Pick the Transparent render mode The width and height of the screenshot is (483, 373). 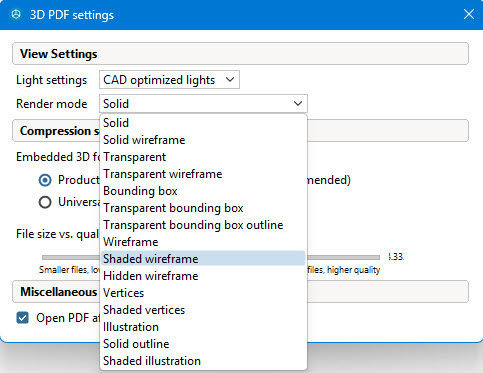tap(203, 157)
